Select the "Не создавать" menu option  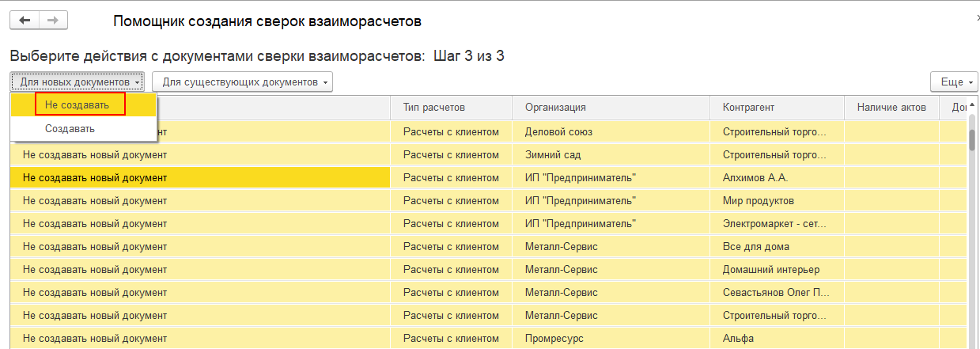[x=81, y=104]
